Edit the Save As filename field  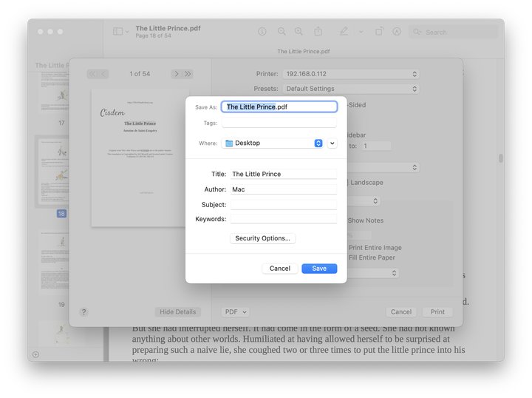(x=279, y=107)
